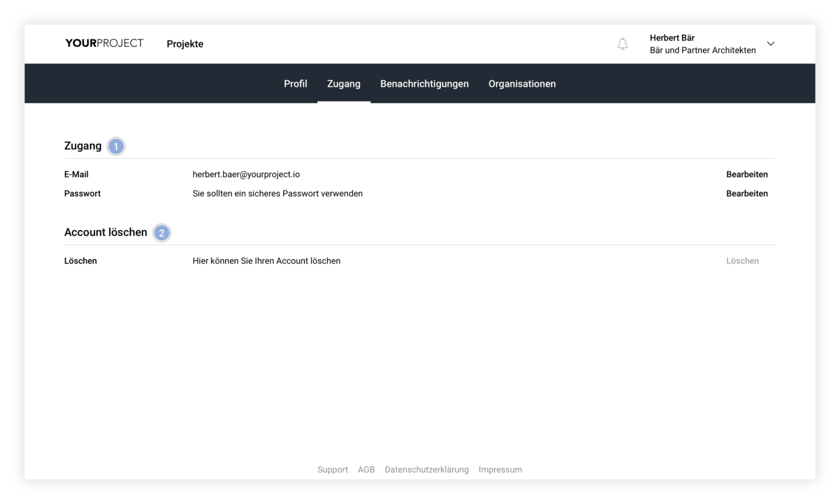Click the text 'Hier können Sie Ihren Account löschen'
The width and height of the screenshot is (840, 504).
click(x=266, y=261)
